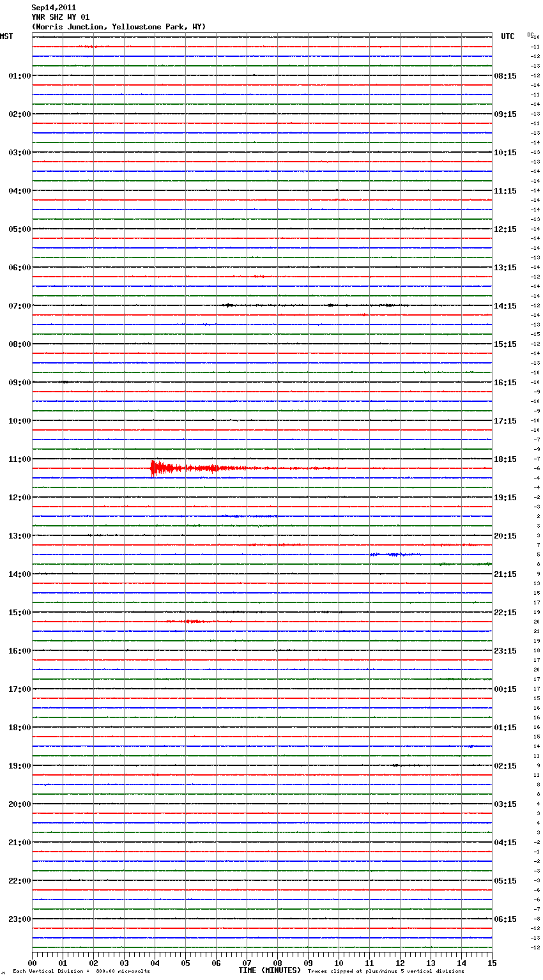Select the 04:00 MST time label

(x=19, y=191)
